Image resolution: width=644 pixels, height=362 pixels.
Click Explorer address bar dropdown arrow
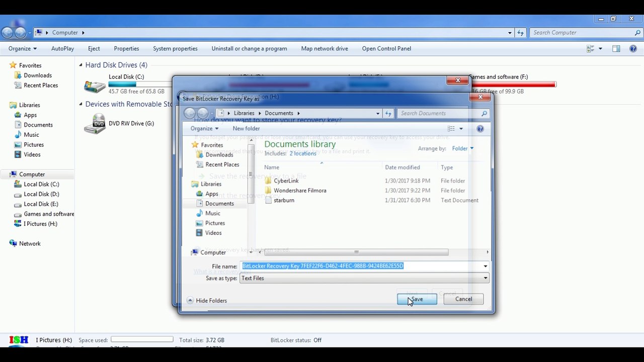point(510,33)
